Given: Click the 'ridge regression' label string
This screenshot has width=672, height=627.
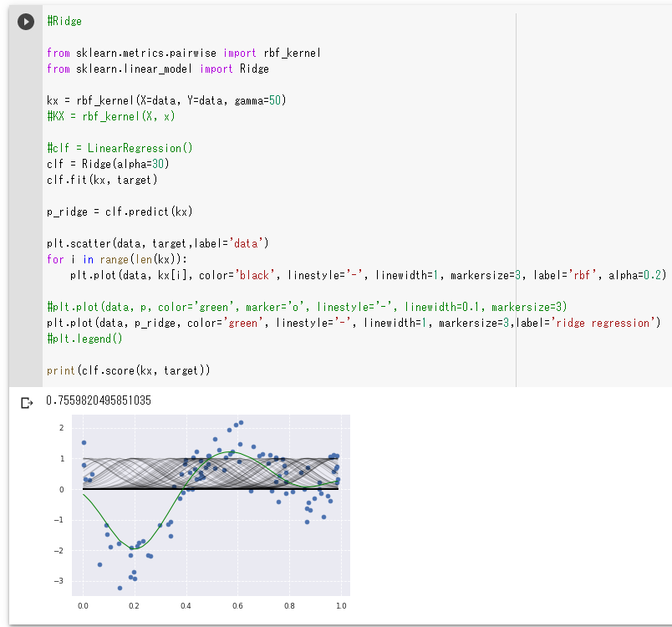Looking at the screenshot, I should pyautogui.click(x=603, y=323).
